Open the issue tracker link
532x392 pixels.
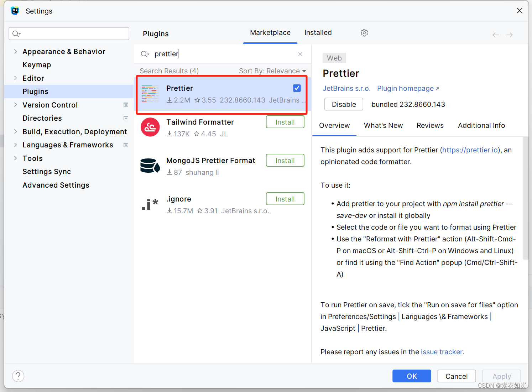442,352
